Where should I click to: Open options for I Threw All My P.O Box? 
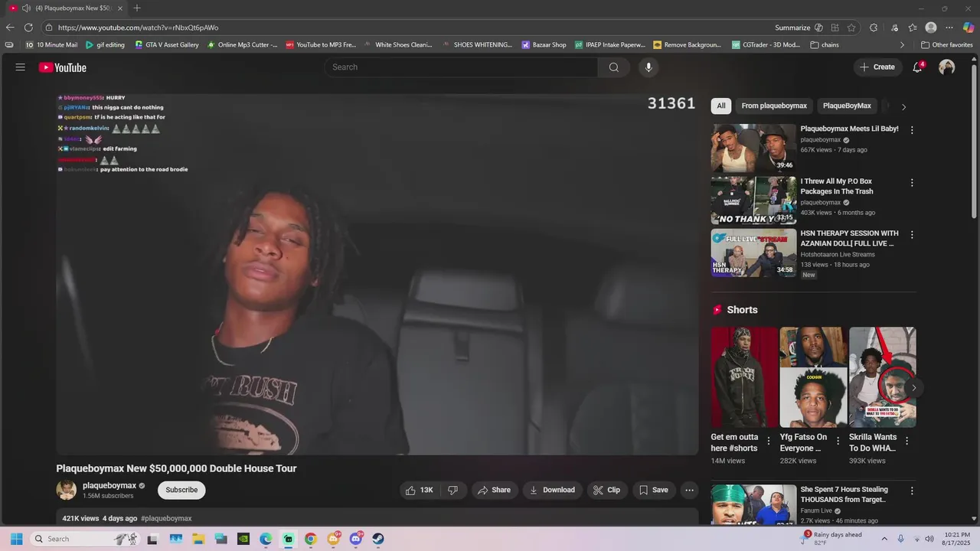click(x=912, y=183)
